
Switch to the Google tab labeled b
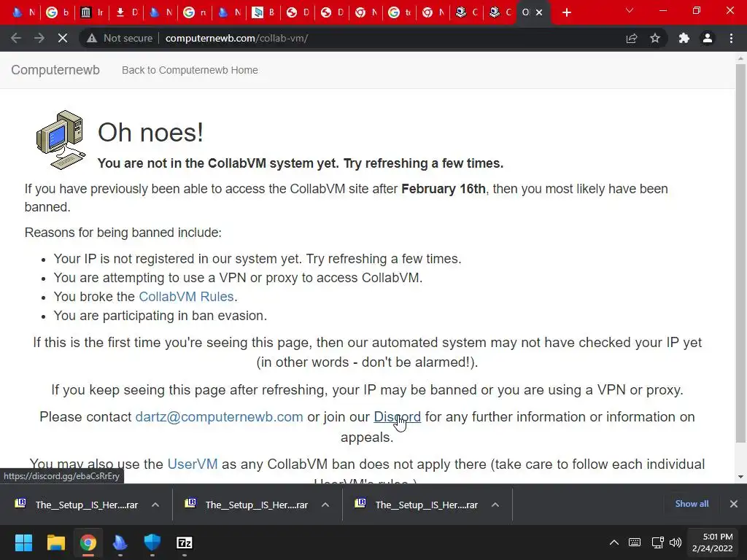coord(58,12)
